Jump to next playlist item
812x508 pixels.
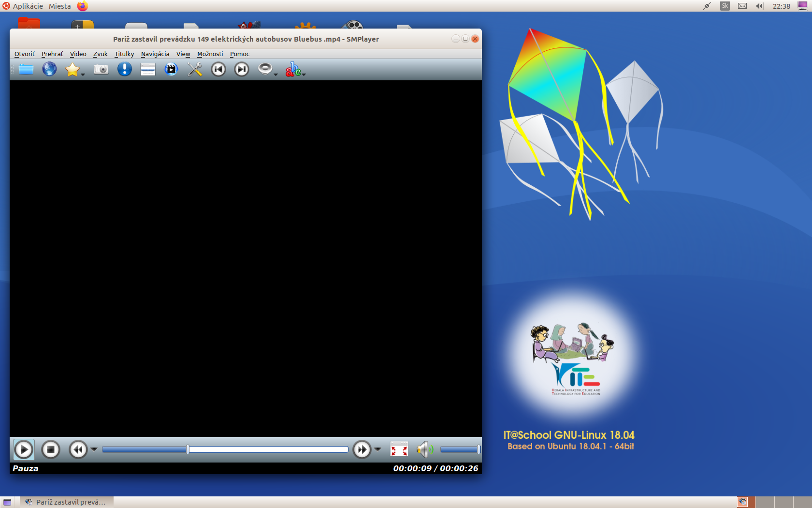click(x=242, y=69)
